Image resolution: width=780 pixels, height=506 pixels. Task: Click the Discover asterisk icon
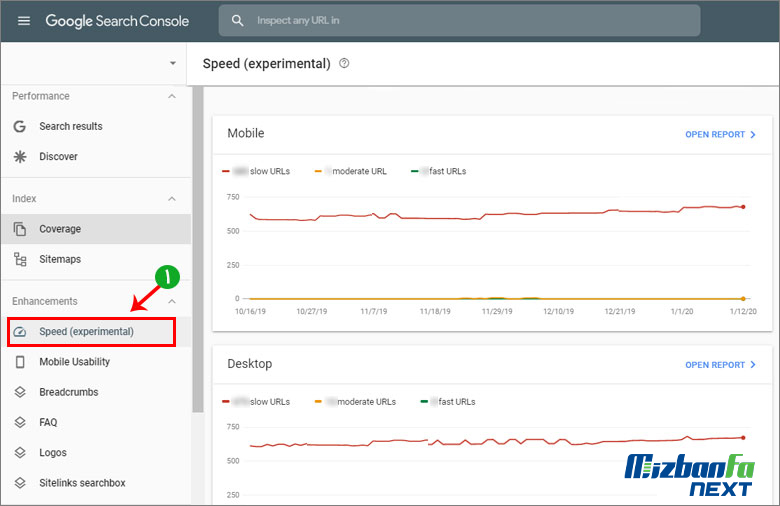tap(20, 157)
